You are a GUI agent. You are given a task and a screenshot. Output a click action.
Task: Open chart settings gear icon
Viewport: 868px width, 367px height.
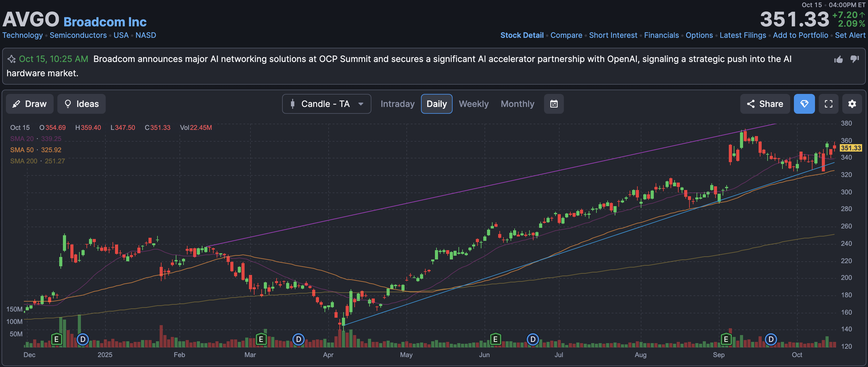(852, 104)
